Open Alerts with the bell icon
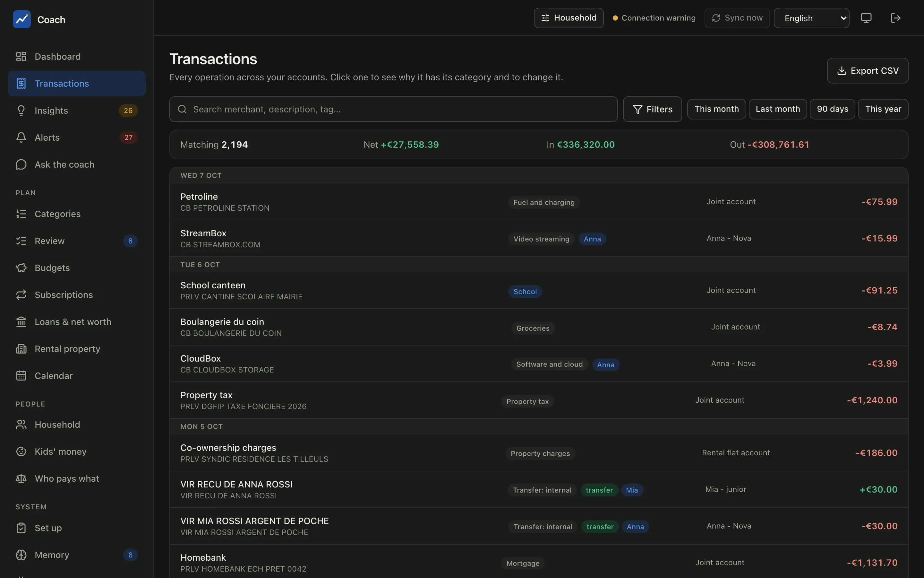The width and height of the screenshot is (924, 578). click(76, 137)
